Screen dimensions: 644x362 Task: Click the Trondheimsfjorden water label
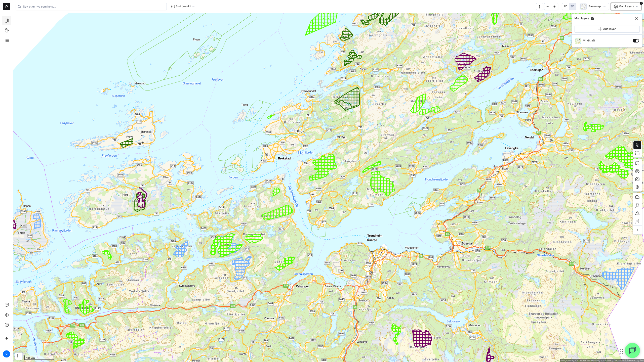(x=437, y=179)
